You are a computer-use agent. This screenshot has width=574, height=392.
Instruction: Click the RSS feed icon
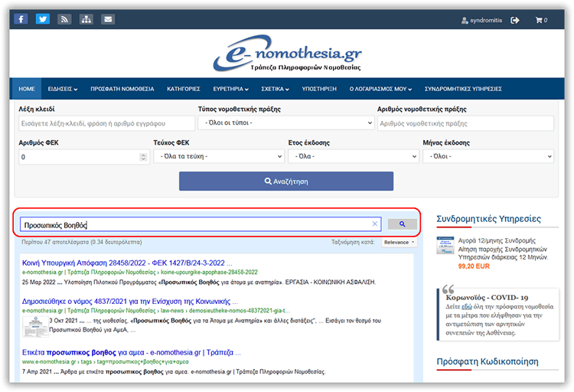pyautogui.click(x=65, y=19)
